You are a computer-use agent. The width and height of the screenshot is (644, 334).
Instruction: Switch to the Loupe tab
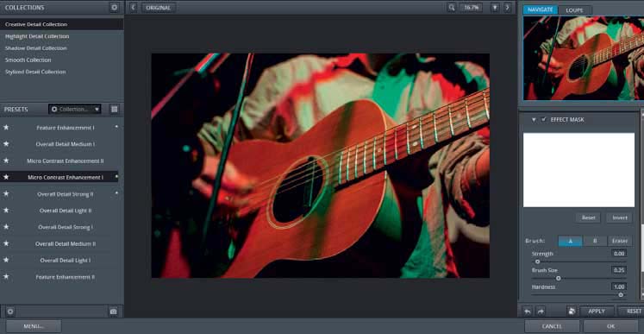pos(574,10)
